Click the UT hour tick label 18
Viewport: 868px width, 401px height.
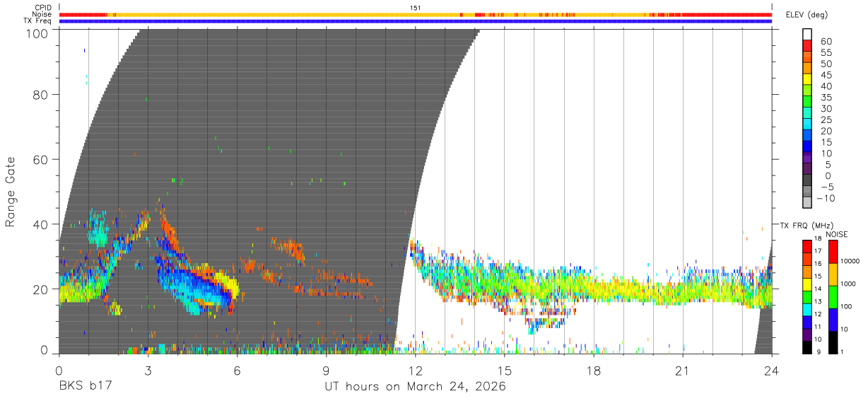tap(594, 370)
